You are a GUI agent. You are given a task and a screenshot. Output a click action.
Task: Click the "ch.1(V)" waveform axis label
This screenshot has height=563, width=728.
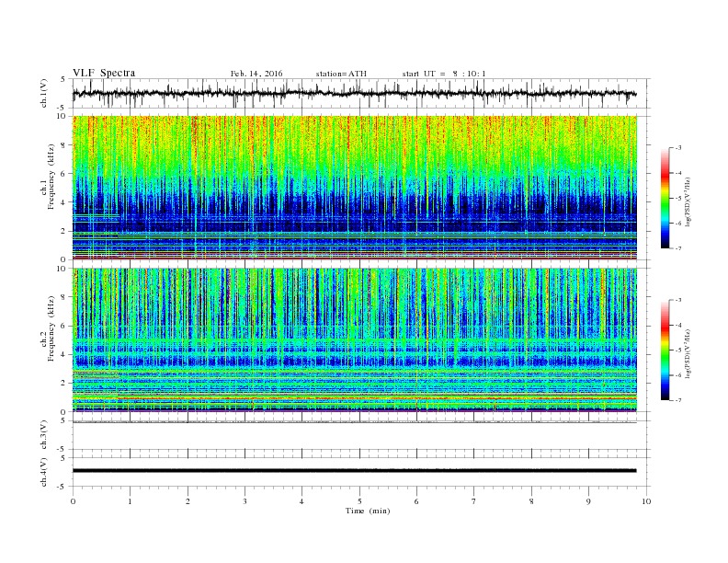[x=44, y=94]
